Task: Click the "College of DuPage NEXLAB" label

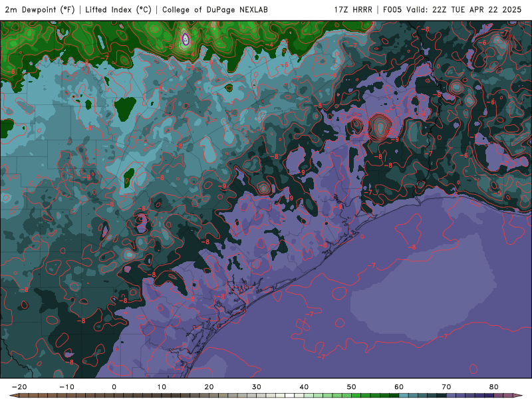Action: click(215, 10)
